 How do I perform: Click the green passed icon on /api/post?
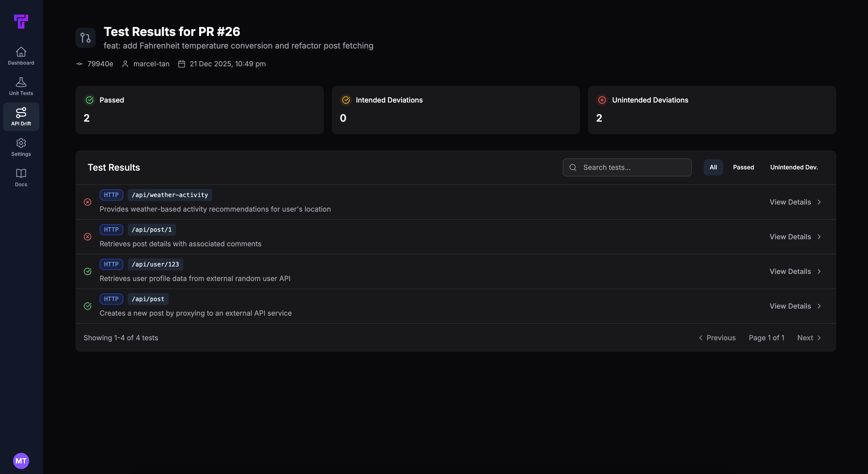[x=88, y=306]
